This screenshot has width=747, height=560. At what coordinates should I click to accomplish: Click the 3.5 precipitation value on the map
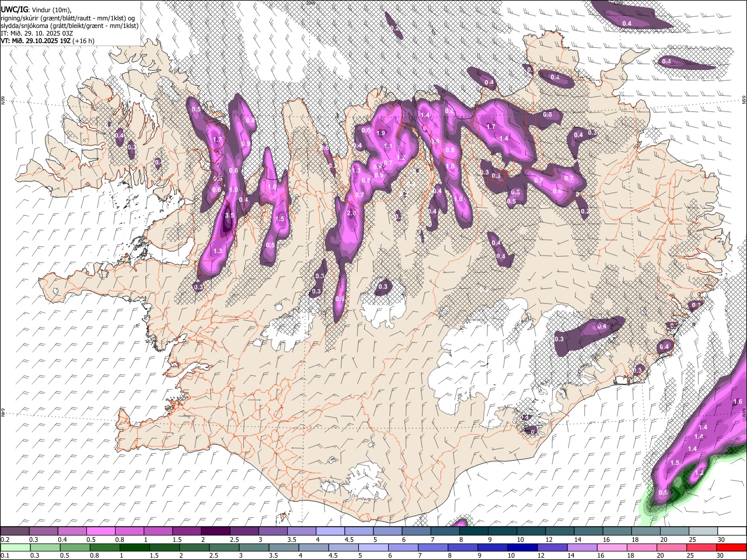tap(229, 215)
